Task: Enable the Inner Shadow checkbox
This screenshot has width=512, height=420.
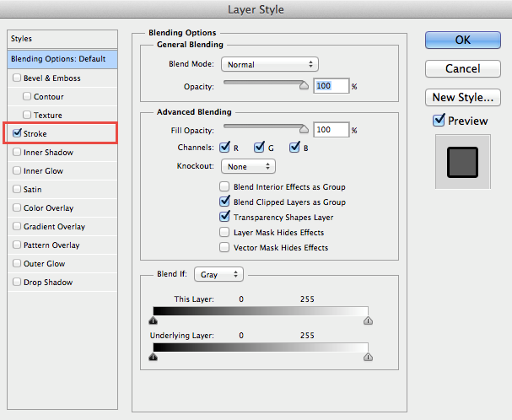Action: click(x=17, y=152)
